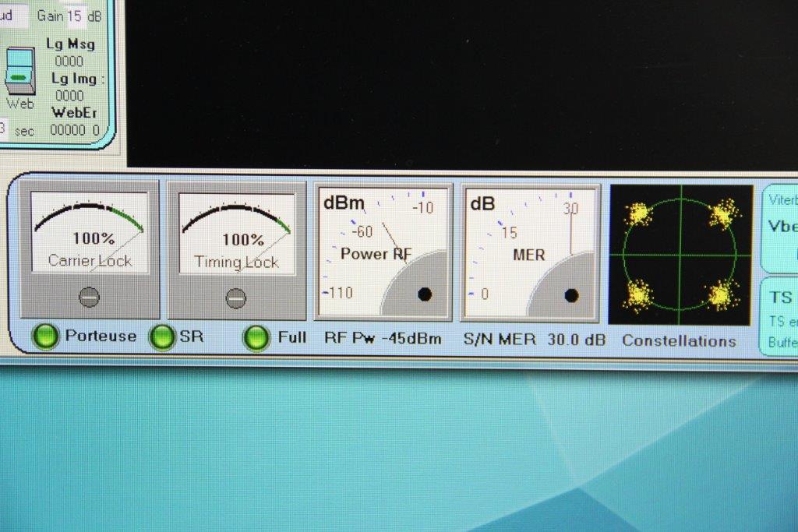Click the Vber panel label
Viewport: 798px width, 532px height.
click(x=782, y=227)
